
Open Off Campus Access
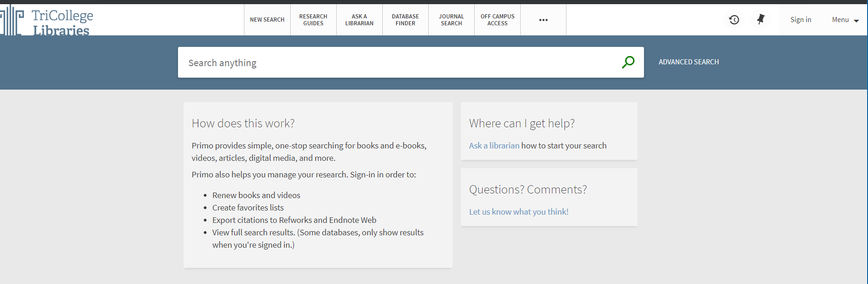[x=497, y=20]
